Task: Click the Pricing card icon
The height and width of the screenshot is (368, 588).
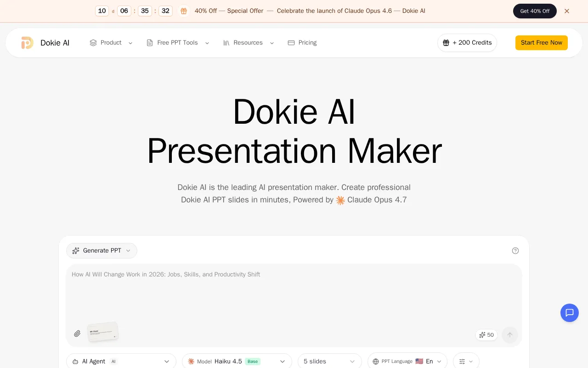Action: (x=291, y=43)
